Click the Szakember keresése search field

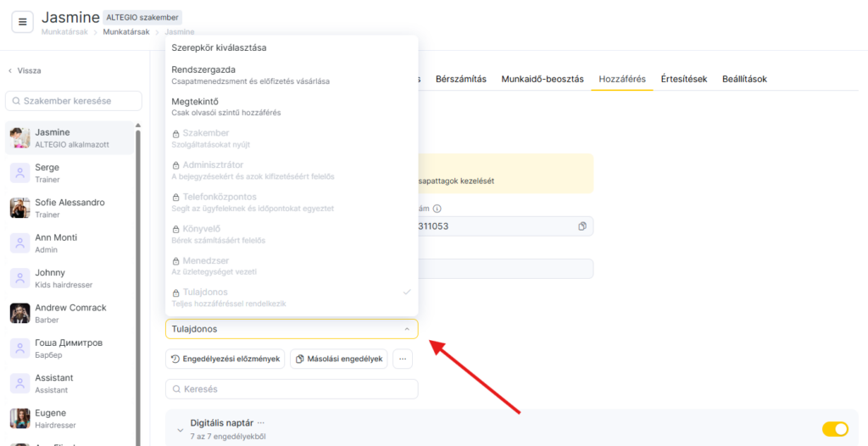(74, 101)
